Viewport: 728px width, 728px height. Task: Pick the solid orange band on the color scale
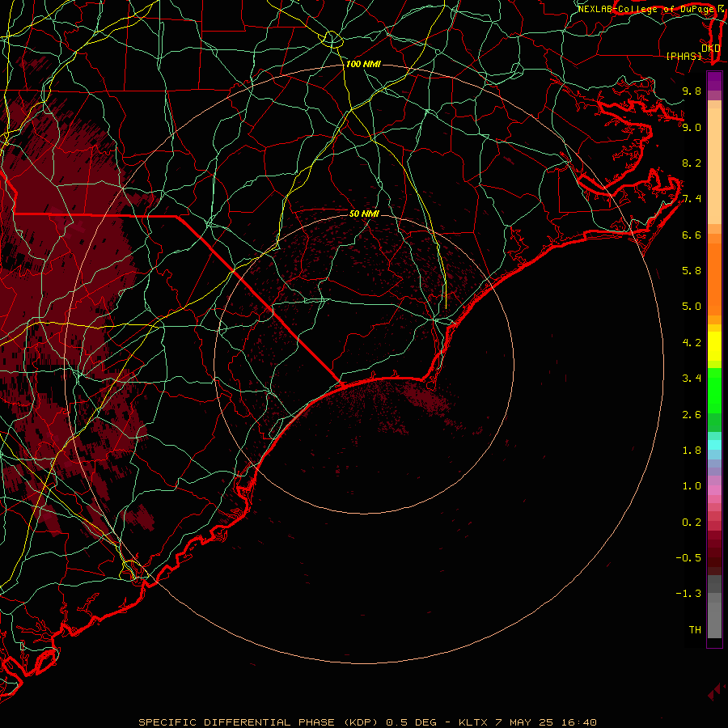point(714,280)
